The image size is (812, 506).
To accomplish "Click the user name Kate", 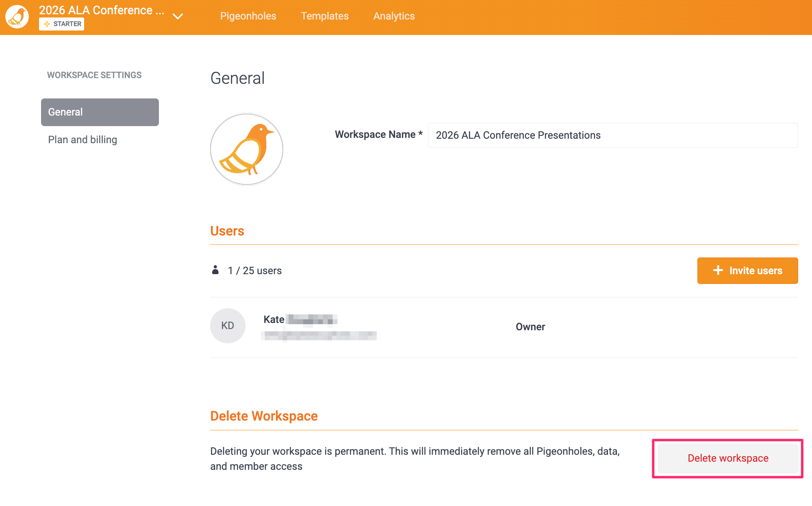I will click(274, 320).
